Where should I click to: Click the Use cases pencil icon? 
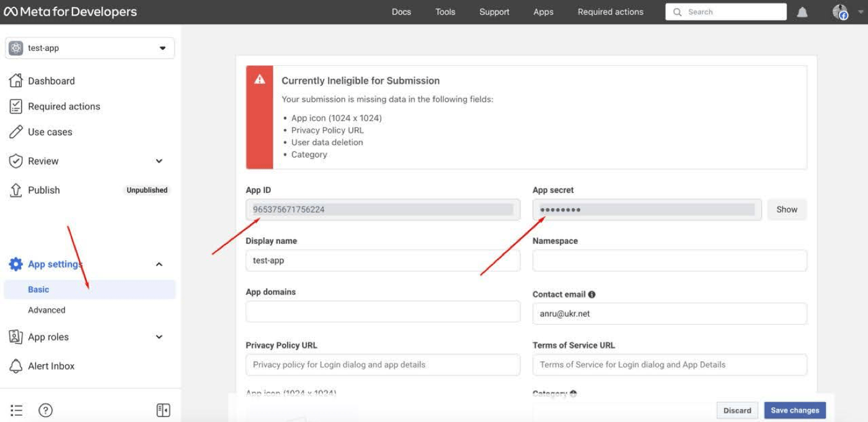pyautogui.click(x=16, y=132)
